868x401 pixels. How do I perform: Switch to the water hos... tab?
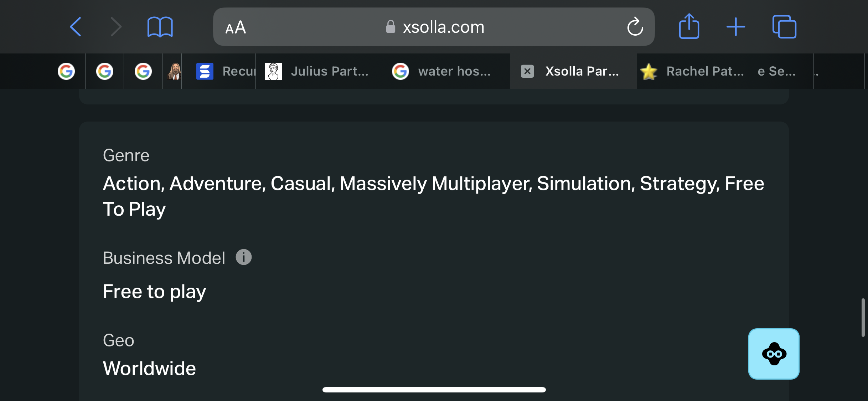coord(446,71)
